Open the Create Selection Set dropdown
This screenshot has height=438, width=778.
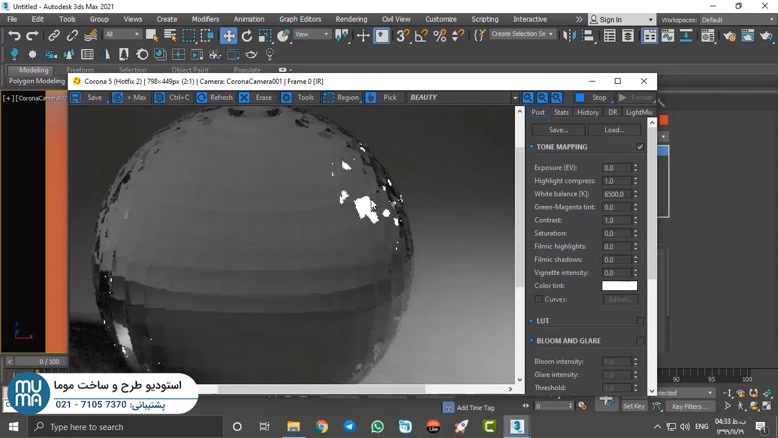tap(522, 34)
